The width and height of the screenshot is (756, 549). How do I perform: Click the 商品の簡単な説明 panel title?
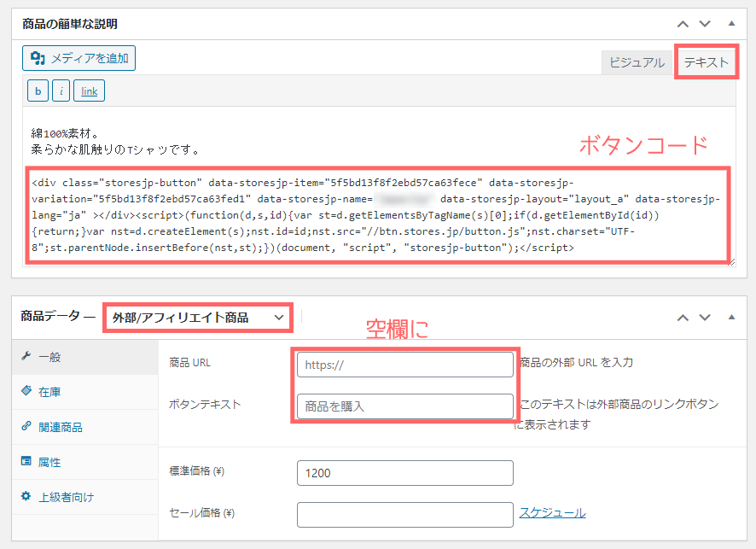point(70,24)
